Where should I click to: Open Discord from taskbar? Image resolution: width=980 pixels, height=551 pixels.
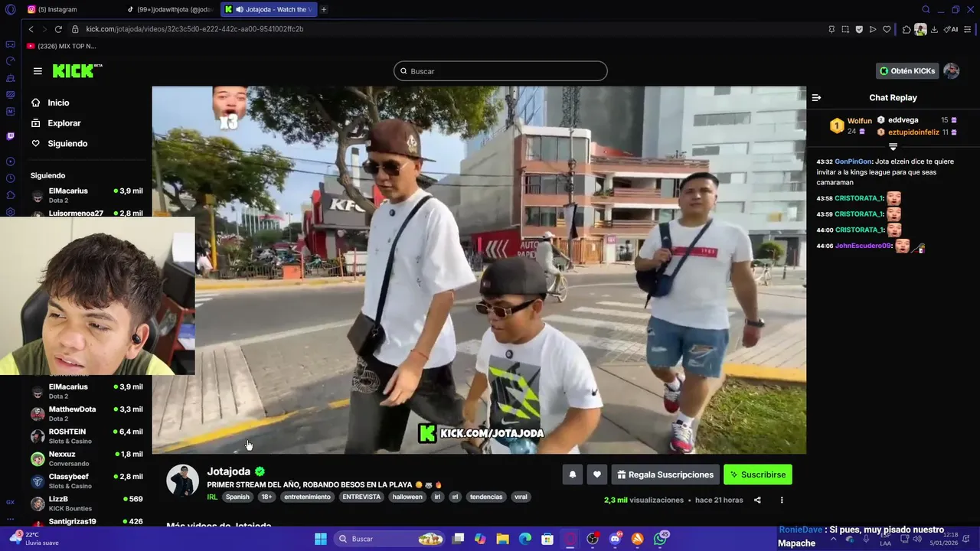click(615, 539)
